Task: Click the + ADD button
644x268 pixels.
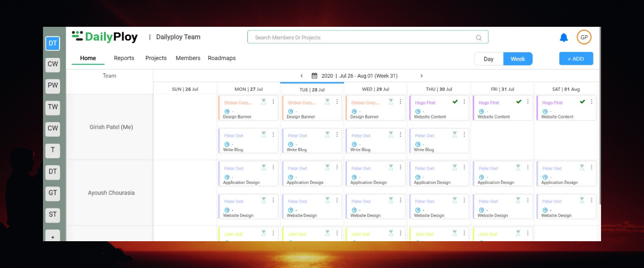Action: 576,59
